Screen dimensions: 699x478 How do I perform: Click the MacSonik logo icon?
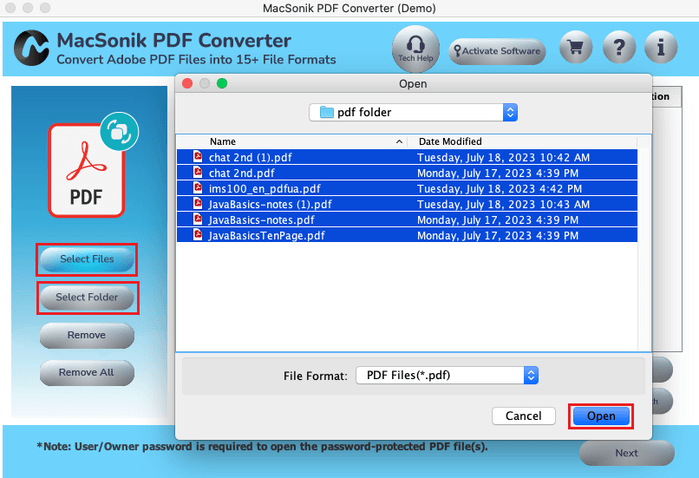(x=31, y=48)
